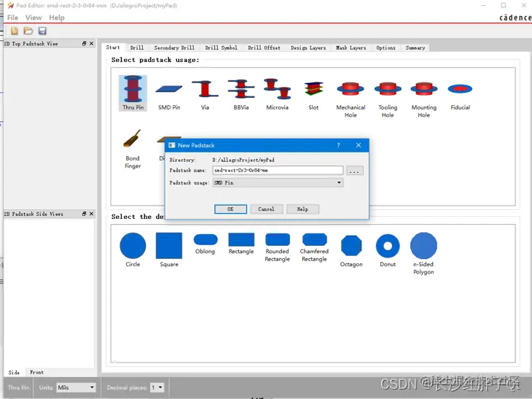The width and height of the screenshot is (532, 399).
Task: Close the New Padstack dialog
Action: click(359, 145)
